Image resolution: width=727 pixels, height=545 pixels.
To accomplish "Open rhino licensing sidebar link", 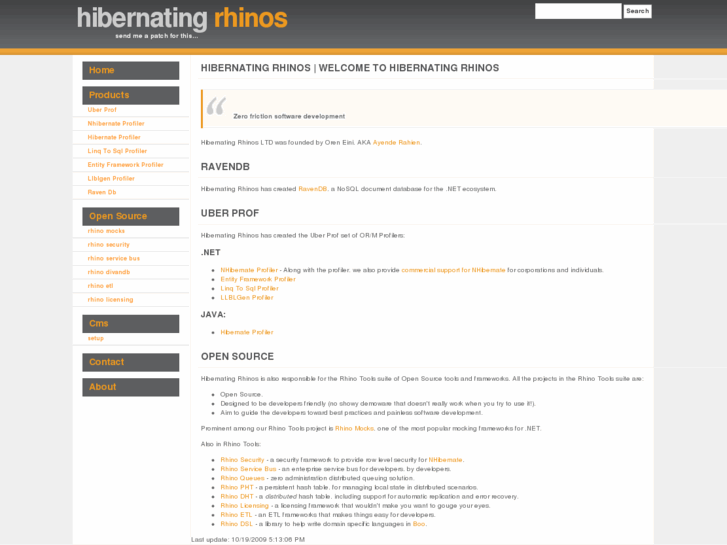I will point(110,300).
